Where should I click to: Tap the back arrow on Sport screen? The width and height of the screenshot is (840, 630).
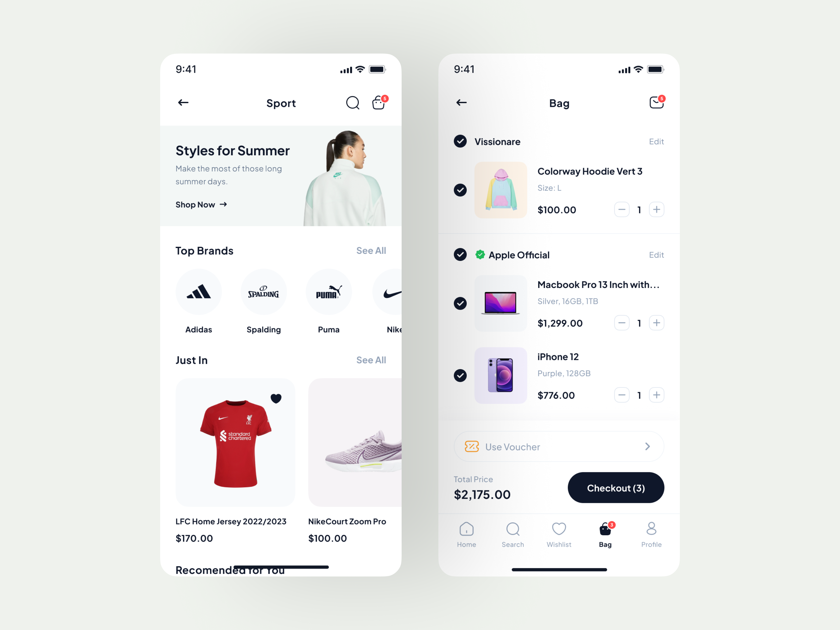(183, 103)
